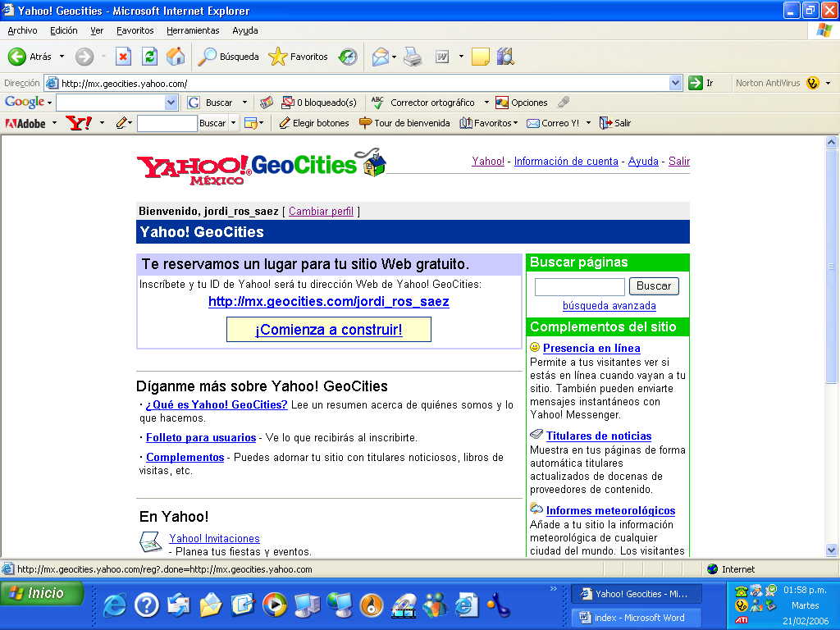Open the quick launch Help question mark icon
The image size is (840, 630).
(146, 605)
